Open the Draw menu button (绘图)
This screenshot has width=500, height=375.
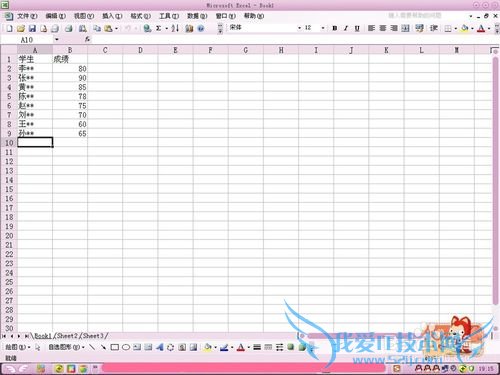point(18,347)
